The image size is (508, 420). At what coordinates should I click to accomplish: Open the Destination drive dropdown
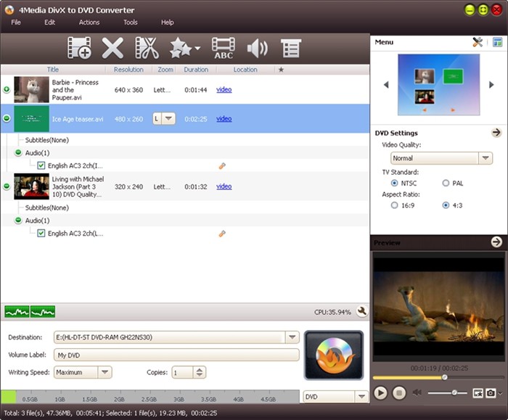click(x=292, y=337)
